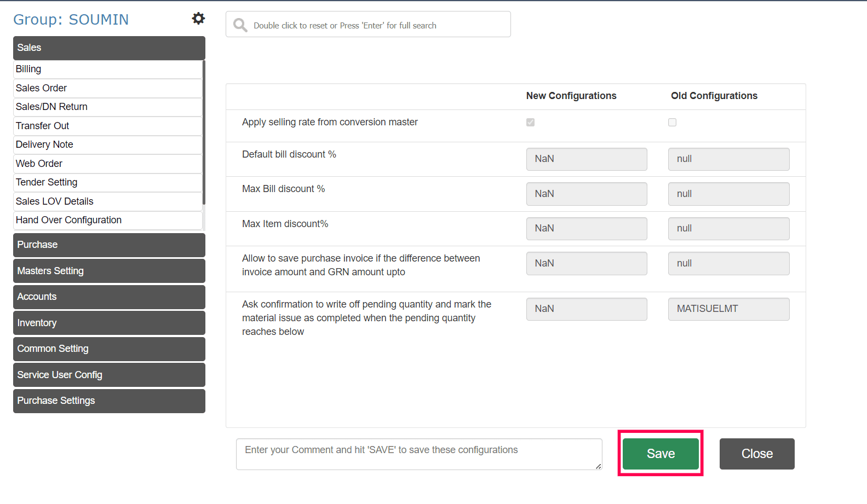Open Hand Over Configuration item
Image resolution: width=867 pixels, height=504 pixels.
pyautogui.click(x=107, y=220)
